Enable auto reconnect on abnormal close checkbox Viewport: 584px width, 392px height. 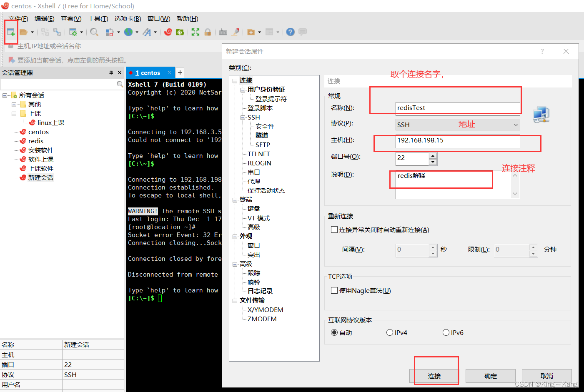click(334, 230)
